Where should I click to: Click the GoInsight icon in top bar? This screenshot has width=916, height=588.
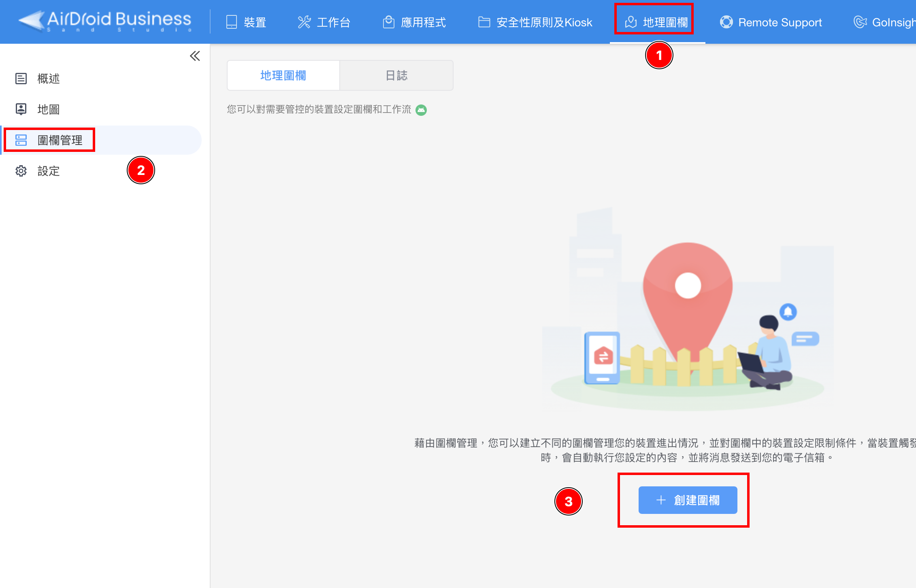pyautogui.click(x=860, y=22)
